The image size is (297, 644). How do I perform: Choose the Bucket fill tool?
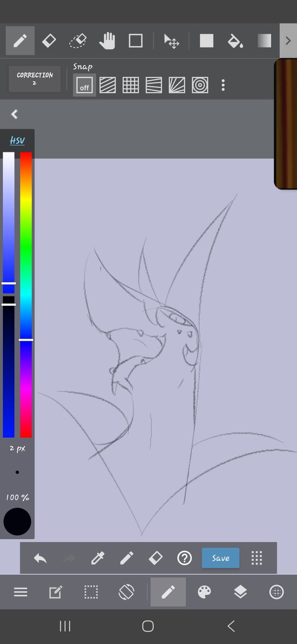[235, 41]
